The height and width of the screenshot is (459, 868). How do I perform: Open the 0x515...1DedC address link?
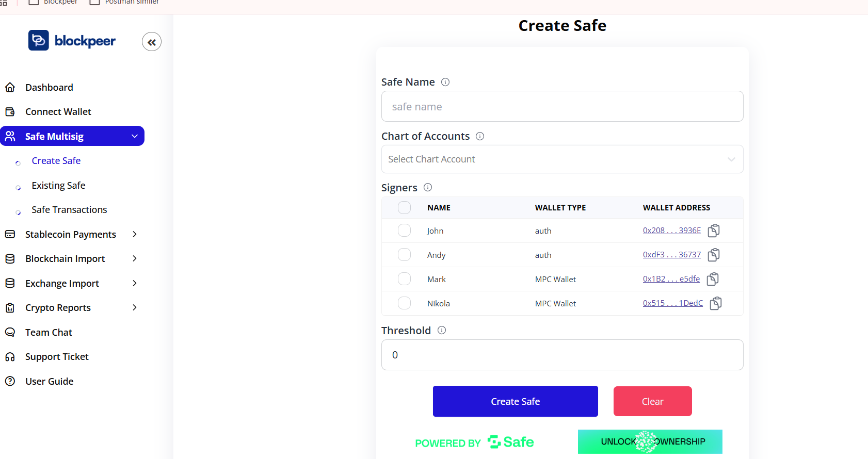(x=672, y=303)
